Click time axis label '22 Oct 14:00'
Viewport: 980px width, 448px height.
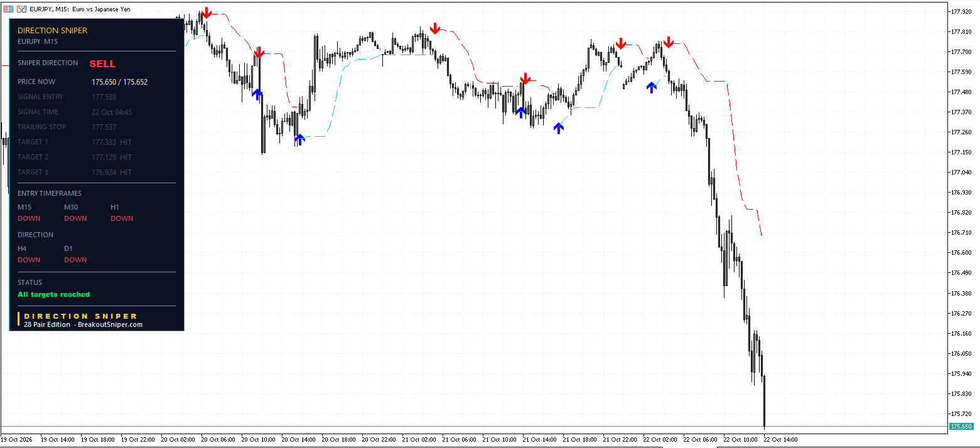click(x=780, y=440)
